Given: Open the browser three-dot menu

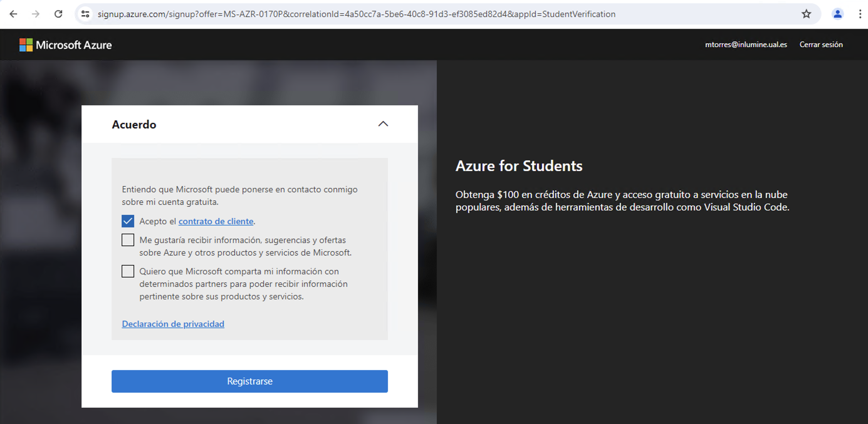Looking at the screenshot, I should point(860,14).
